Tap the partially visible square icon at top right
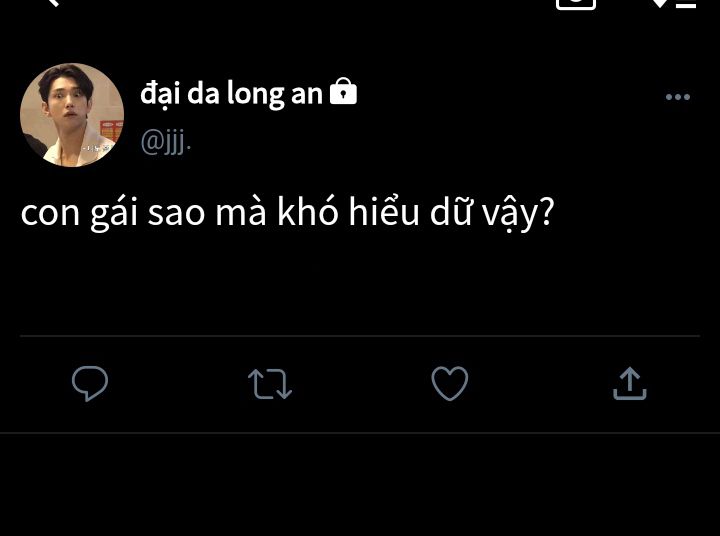720x536 pixels. coord(576,4)
